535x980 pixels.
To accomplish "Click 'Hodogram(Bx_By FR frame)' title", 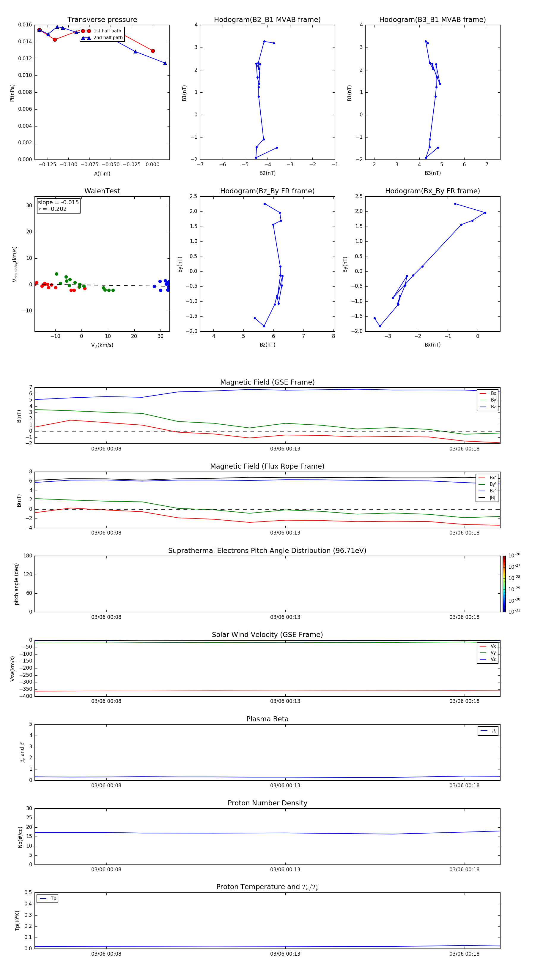I will (432, 191).
